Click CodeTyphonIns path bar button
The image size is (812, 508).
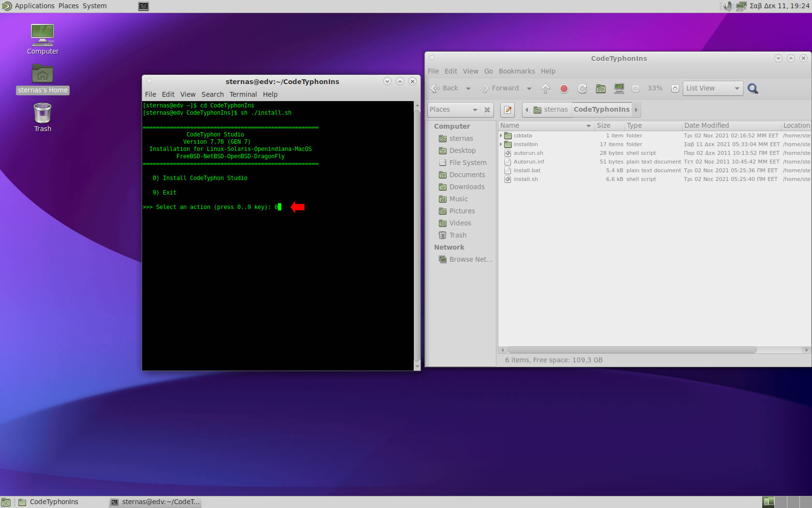click(602, 110)
